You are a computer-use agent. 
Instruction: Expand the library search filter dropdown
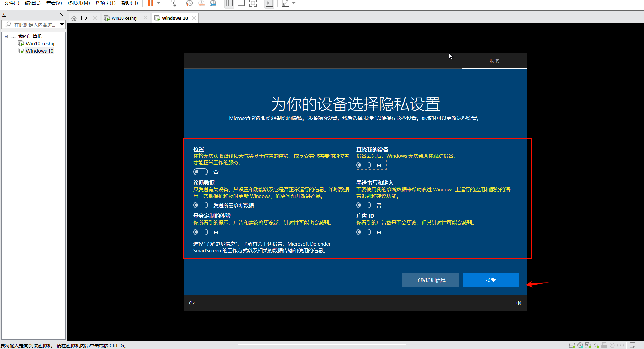tap(62, 24)
